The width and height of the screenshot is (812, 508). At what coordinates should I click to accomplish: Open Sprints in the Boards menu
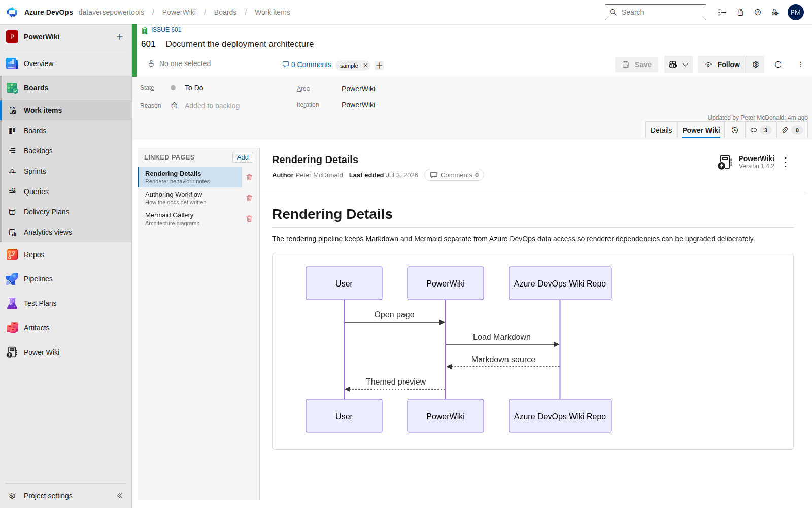click(66, 171)
